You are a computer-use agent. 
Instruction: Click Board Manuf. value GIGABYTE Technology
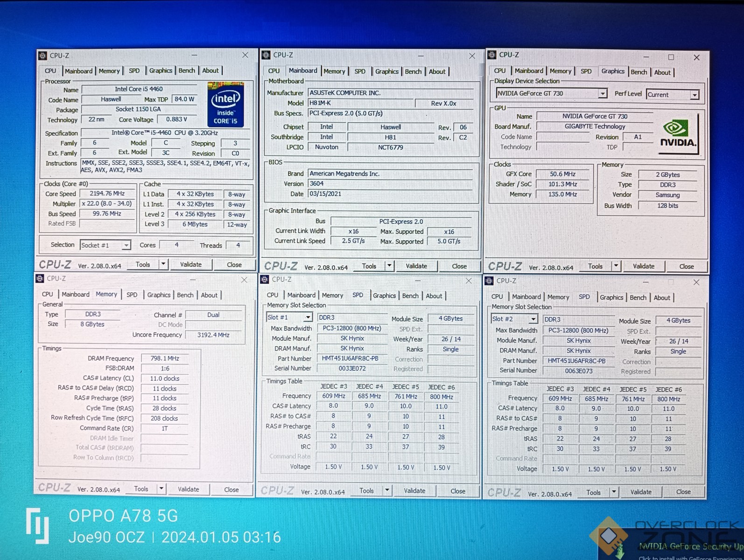(595, 126)
